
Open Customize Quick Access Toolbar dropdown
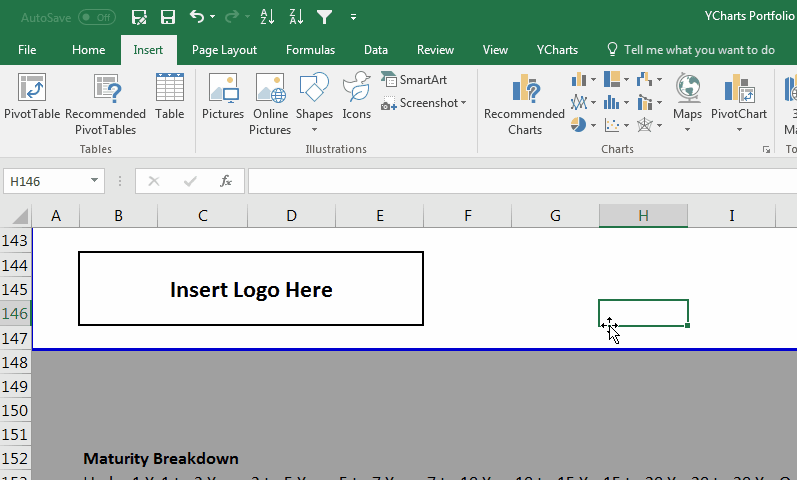(x=353, y=17)
